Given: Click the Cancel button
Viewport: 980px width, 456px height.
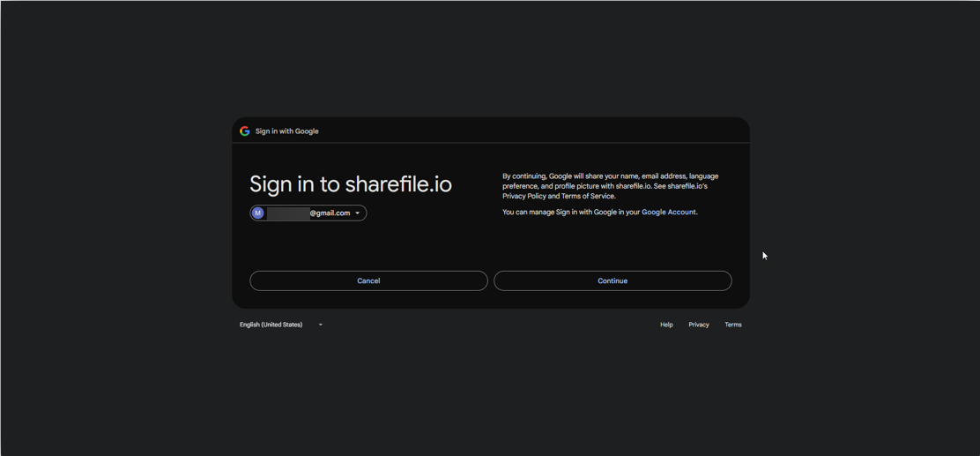Looking at the screenshot, I should click(x=368, y=280).
